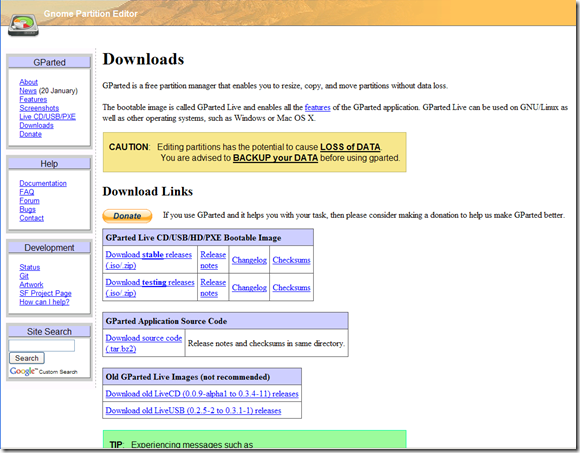Open Documentation in the Help menu

point(43,183)
